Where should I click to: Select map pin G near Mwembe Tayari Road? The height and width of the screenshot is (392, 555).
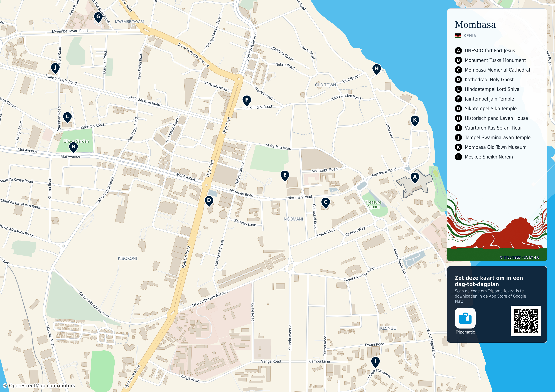(x=98, y=17)
